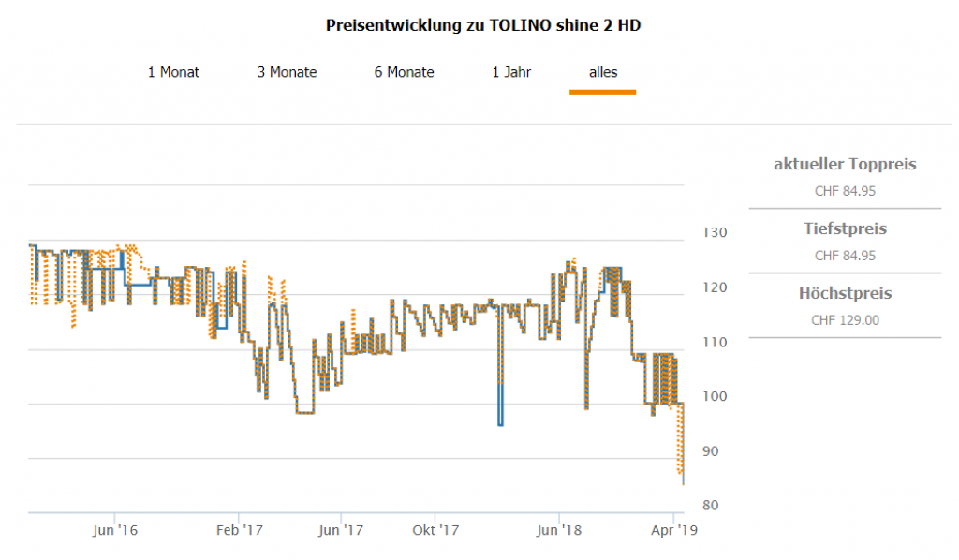
Task: Click the "Apr '19" x-axis label
Action: tap(675, 530)
